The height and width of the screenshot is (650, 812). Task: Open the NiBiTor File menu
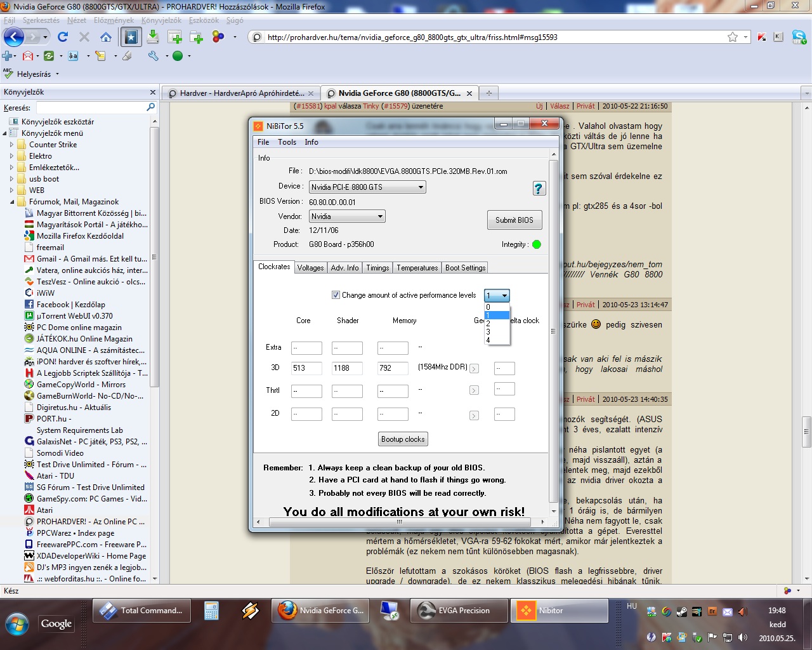[263, 142]
